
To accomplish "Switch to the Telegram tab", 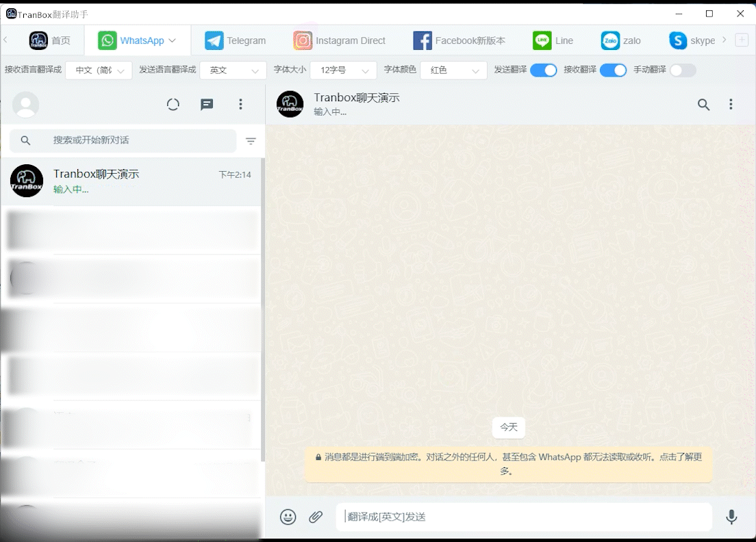I will pos(235,40).
